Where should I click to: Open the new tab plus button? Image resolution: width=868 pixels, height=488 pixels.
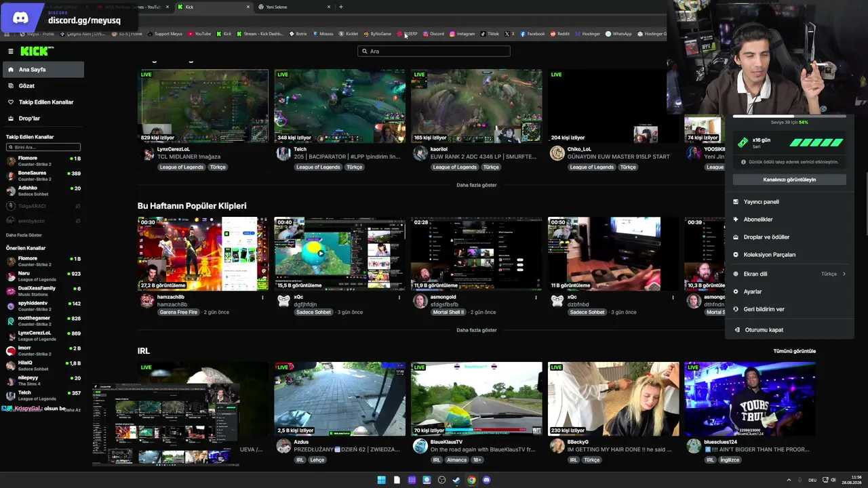pyautogui.click(x=341, y=7)
